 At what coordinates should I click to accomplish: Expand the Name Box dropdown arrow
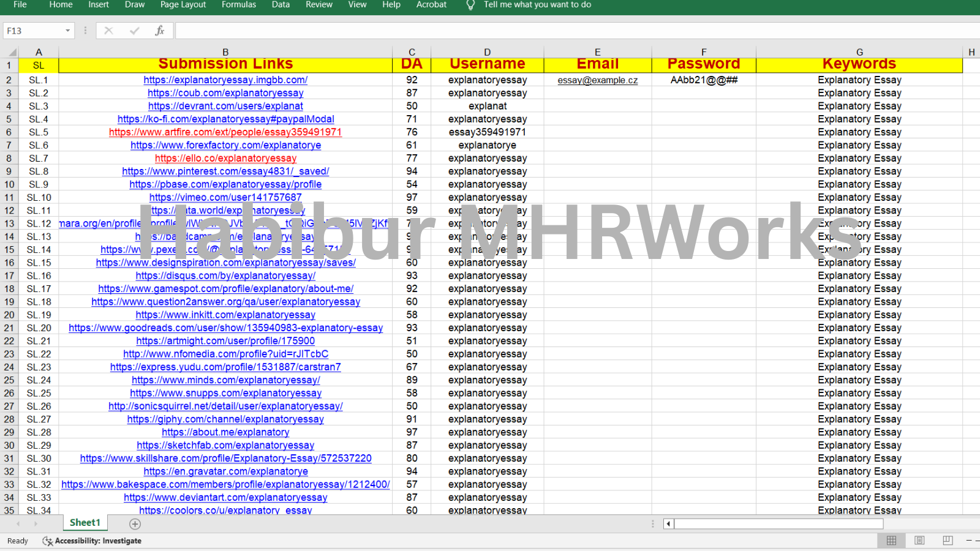click(67, 31)
